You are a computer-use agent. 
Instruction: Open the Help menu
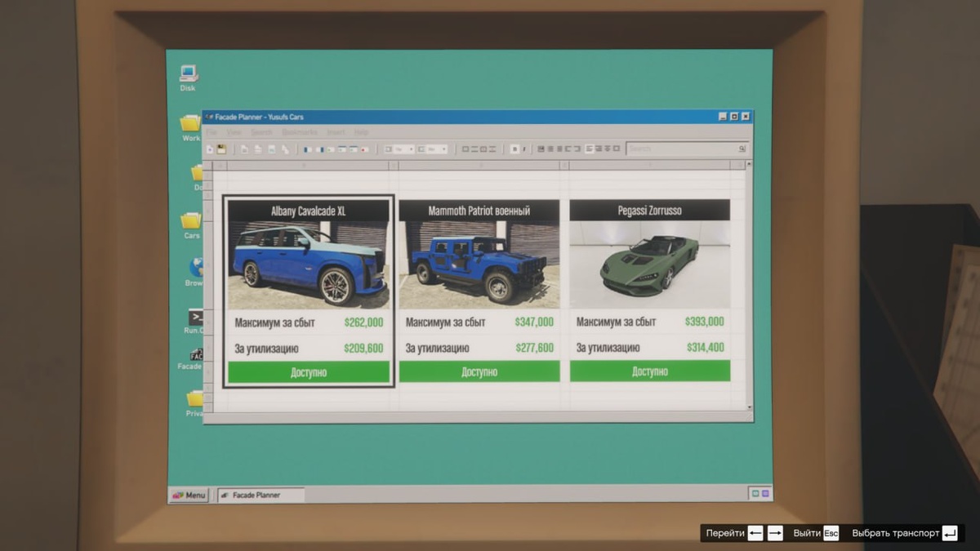pyautogui.click(x=362, y=132)
